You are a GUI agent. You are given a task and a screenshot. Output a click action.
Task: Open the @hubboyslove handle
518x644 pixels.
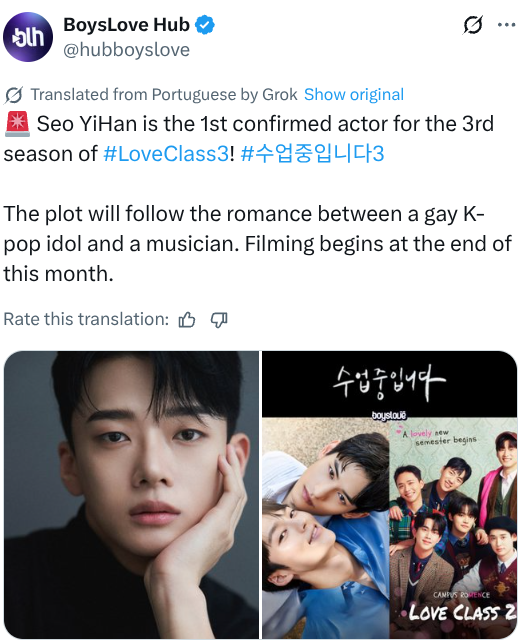coord(127,50)
